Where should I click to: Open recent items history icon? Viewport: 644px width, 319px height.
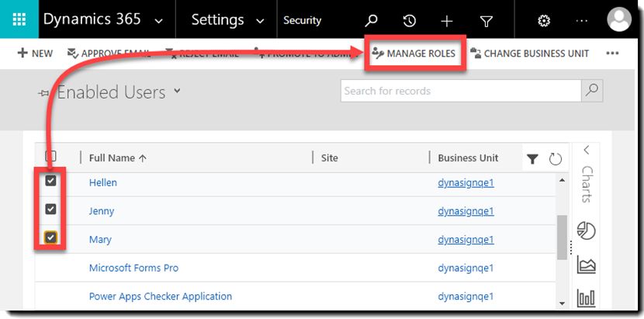(409, 20)
